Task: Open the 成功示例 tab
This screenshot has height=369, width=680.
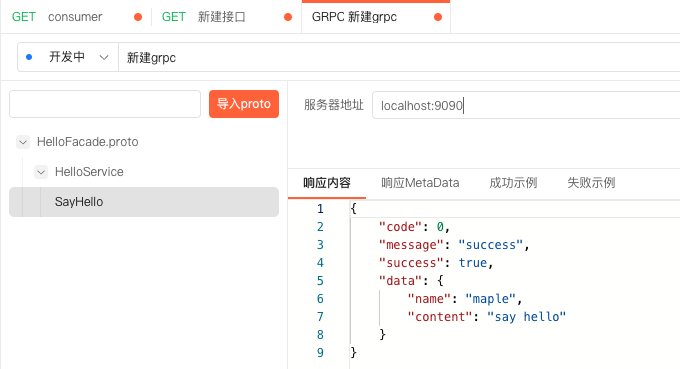Action: point(513,183)
